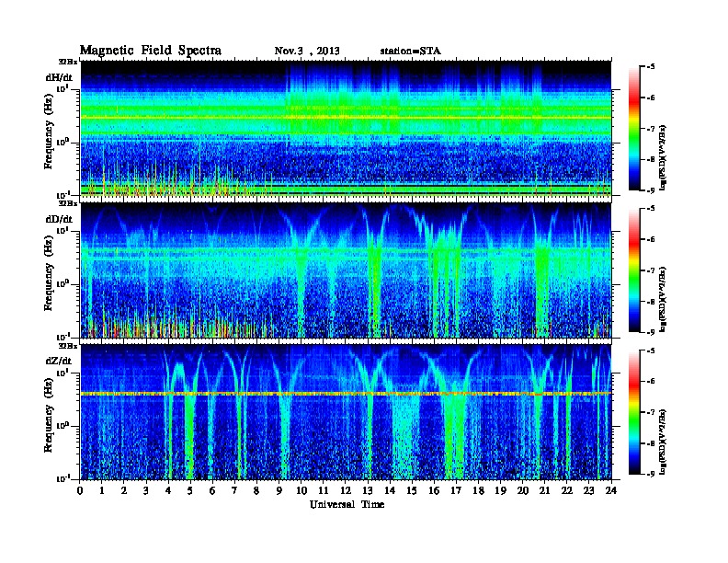Click the "32Hz" label atop dD/dt panel
This screenshot has height=563, width=728.
click(x=68, y=203)
